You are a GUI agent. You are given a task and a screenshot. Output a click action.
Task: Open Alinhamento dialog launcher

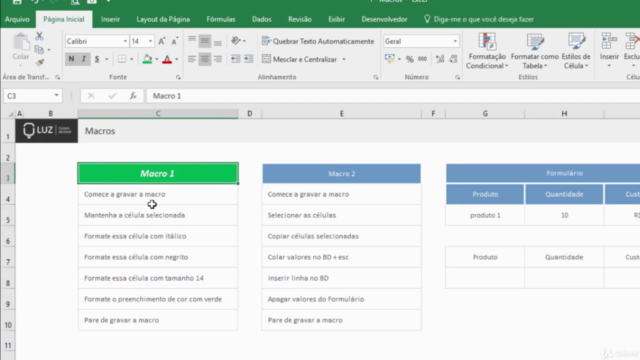376,77
